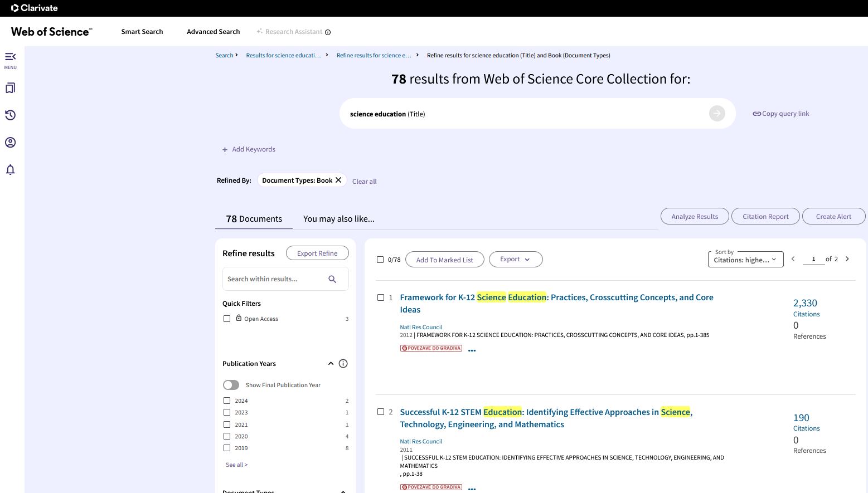Toggle Show Final Publication Year switch
The height and width of the screenshot is (493, 868).
231,385
